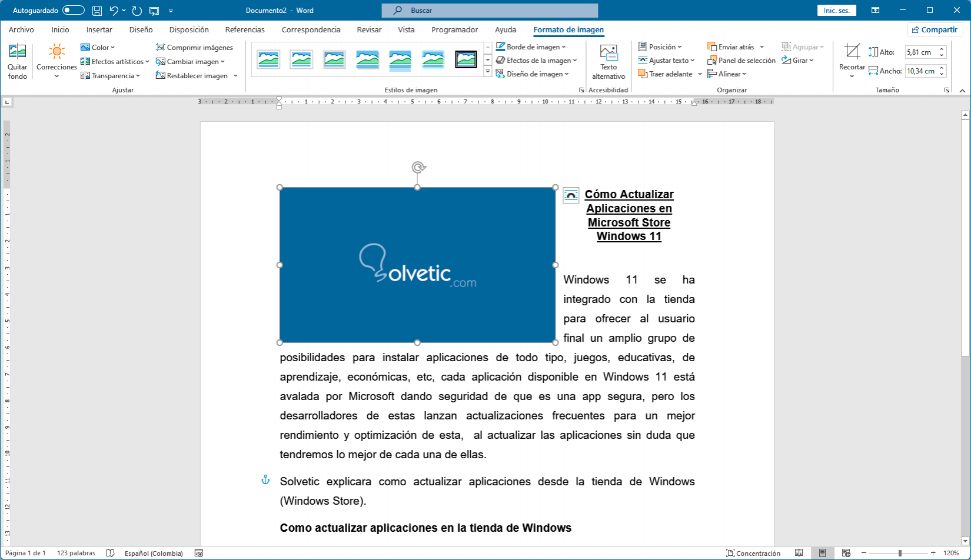Image resolution: width=971 pixels, height=560 pixels.
Task: Open the Posición dropdown
Action: (x=660, y=47)
